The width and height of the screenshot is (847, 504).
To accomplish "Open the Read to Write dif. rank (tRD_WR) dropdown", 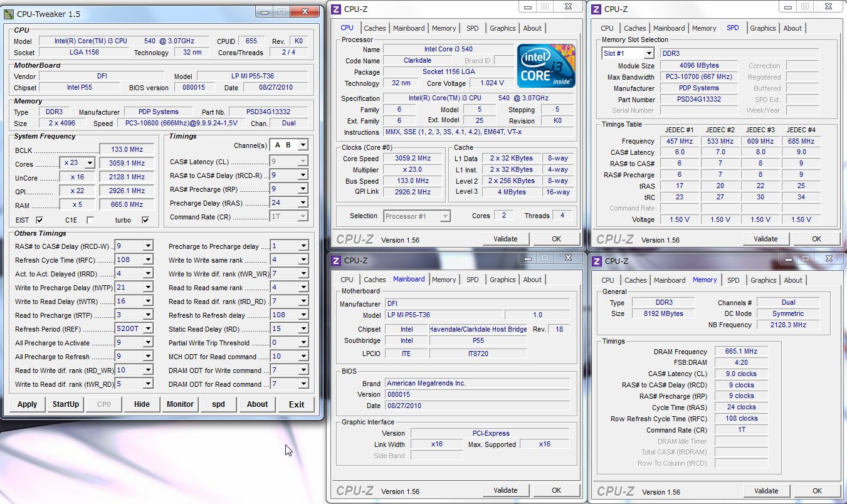I will click(148, 370).
